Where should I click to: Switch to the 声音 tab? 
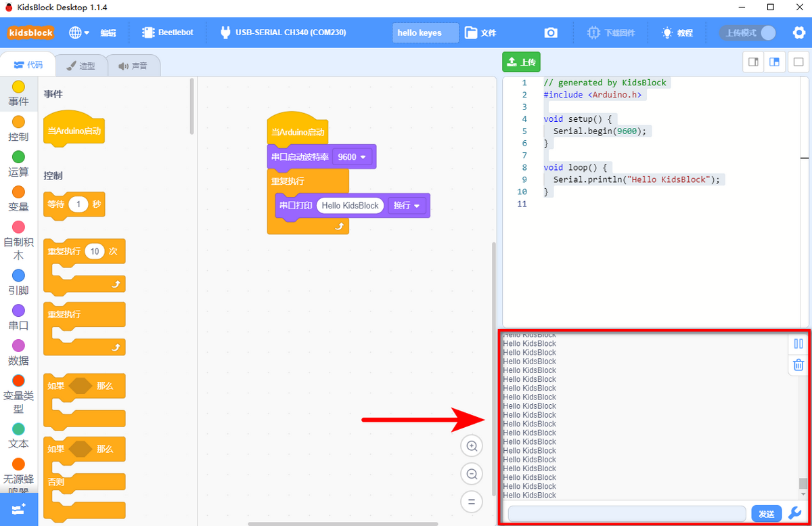[x=133, y=66]
